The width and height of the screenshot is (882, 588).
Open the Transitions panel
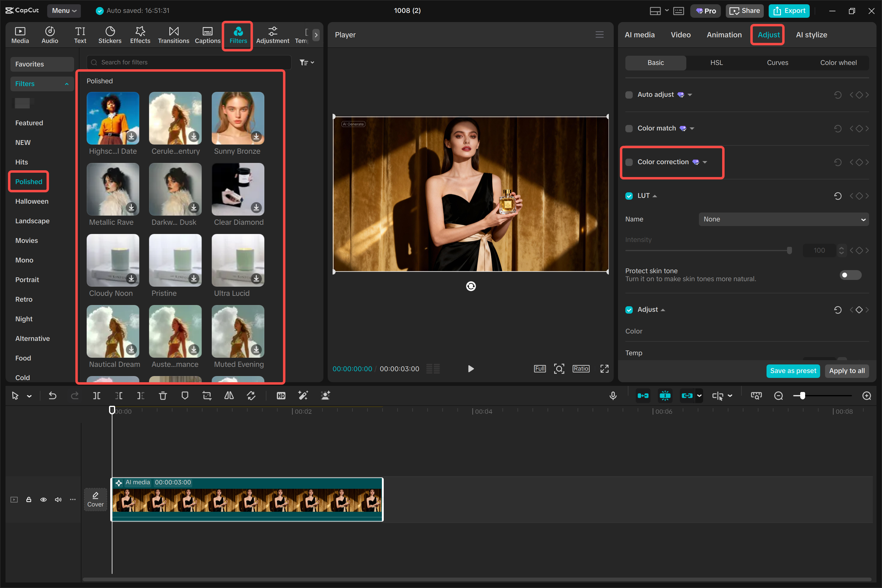tap(173, 35)
